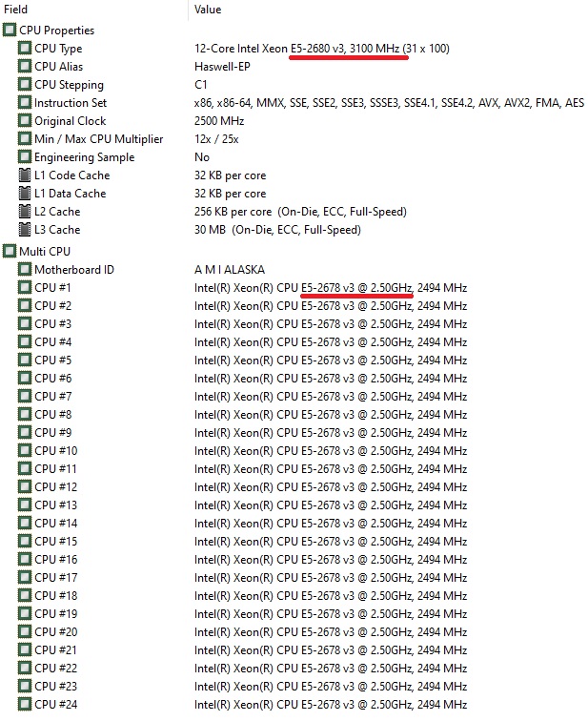The image size is (588, 721).
Task: Click the icon beside CPU Stepping
Action: [25, 84]
